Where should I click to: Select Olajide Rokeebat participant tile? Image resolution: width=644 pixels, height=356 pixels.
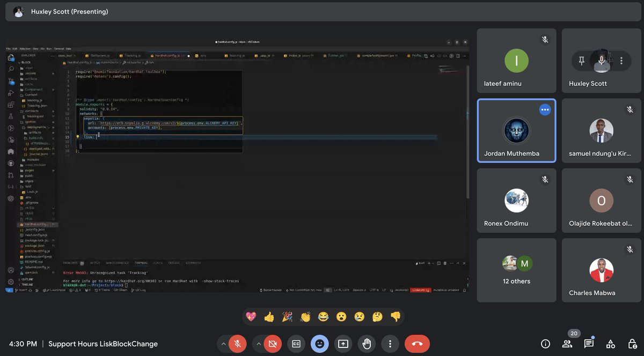click(601, 201)
